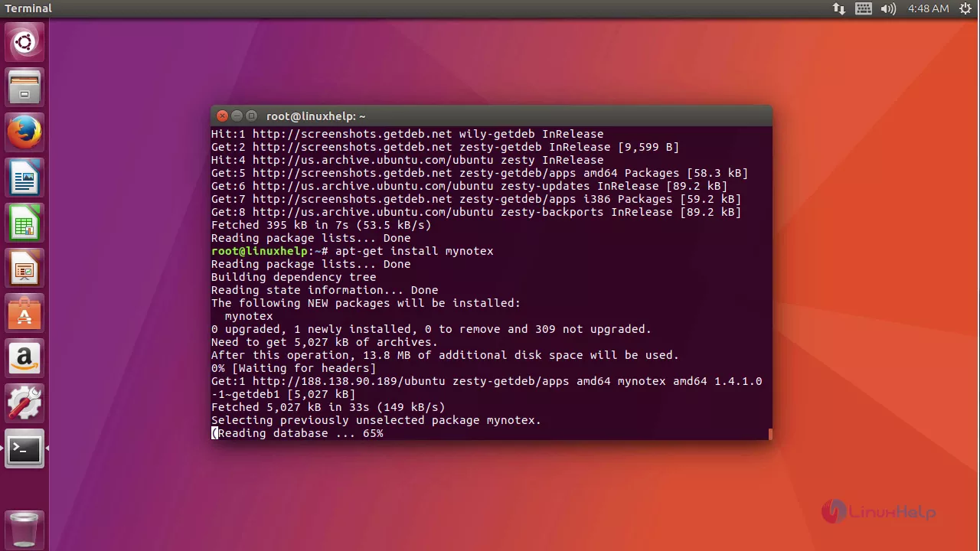Open LibreOffice Writer from launcher
980x551 pixels.
coord(24,178)
